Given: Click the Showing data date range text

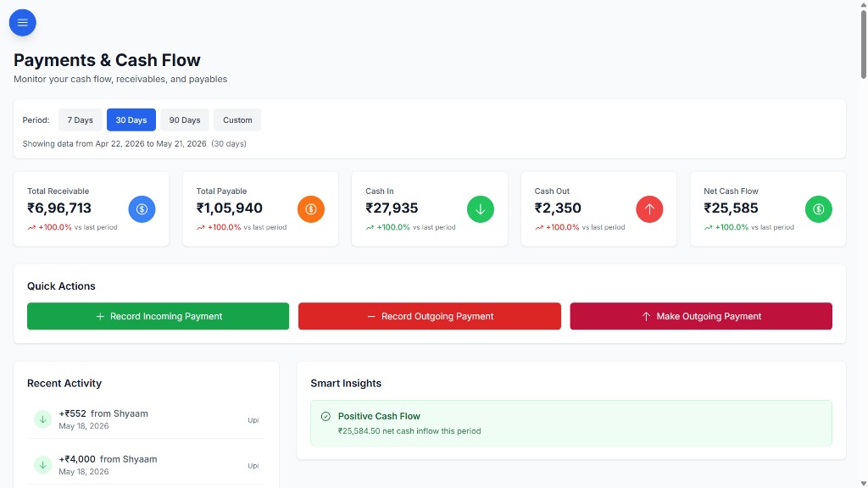Looking at the screenshot, I should (135, 144).
